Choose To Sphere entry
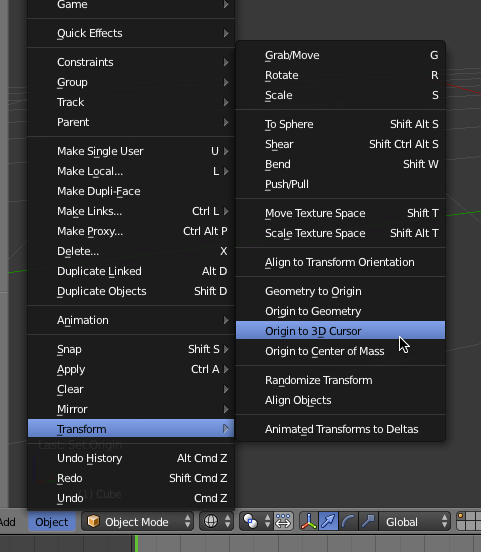This screenshot has height=552, width=481. (341, 124)
